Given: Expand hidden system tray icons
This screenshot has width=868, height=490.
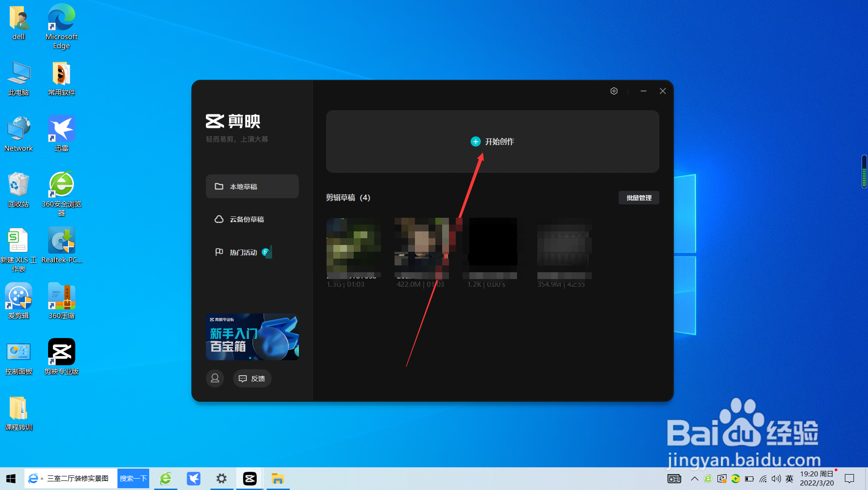Looking at the screenshot, I should pyautogui.click(x=694, y=479).
